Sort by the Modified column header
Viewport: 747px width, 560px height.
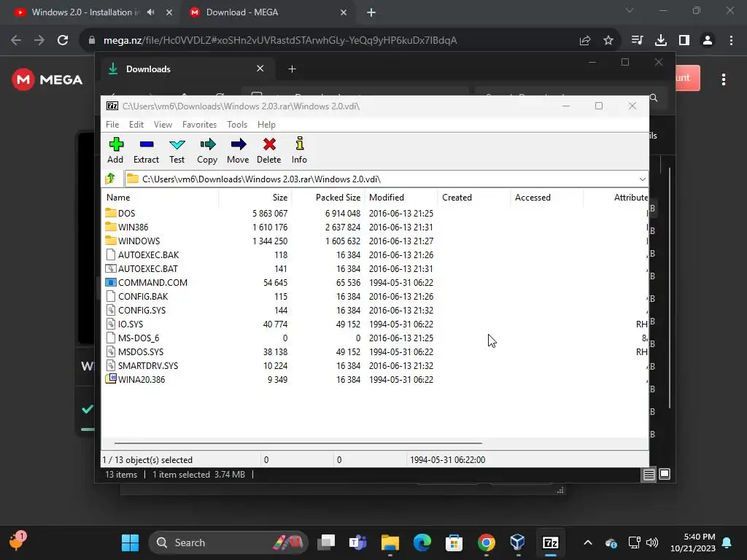[401, 197]
